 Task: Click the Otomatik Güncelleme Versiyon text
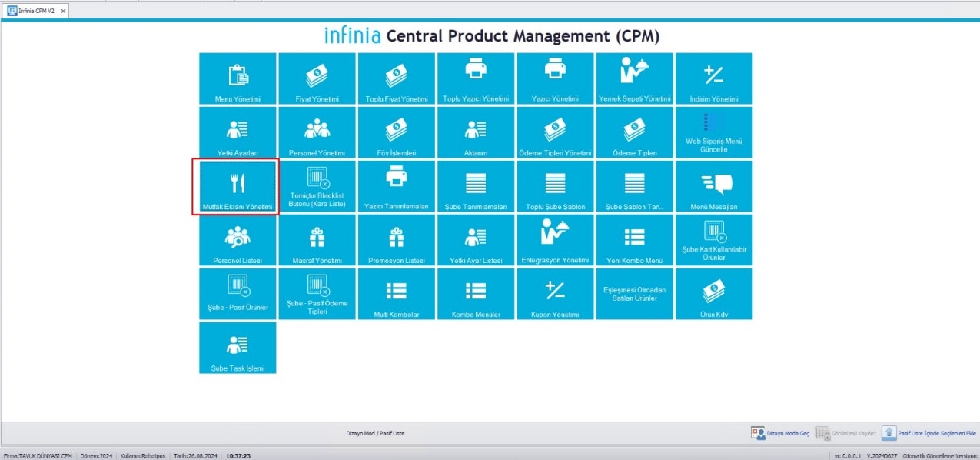click(941, 455)
